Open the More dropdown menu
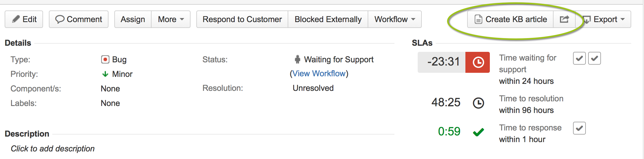This screenshot has width=644, height=159. click(171, 19)
